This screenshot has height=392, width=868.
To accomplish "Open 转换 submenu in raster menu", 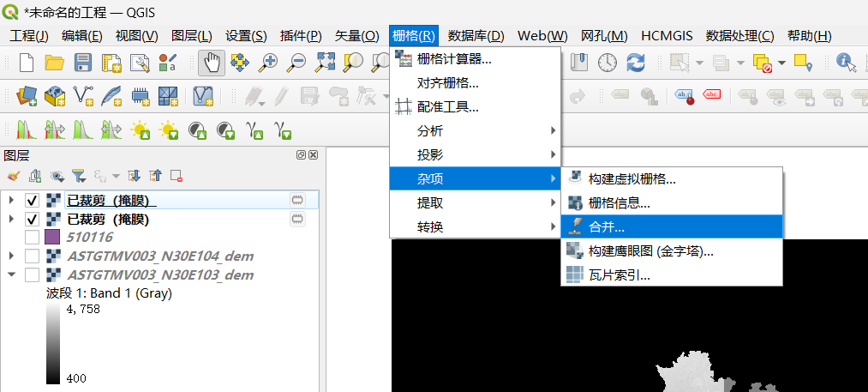I will click(x=475, y=226).
